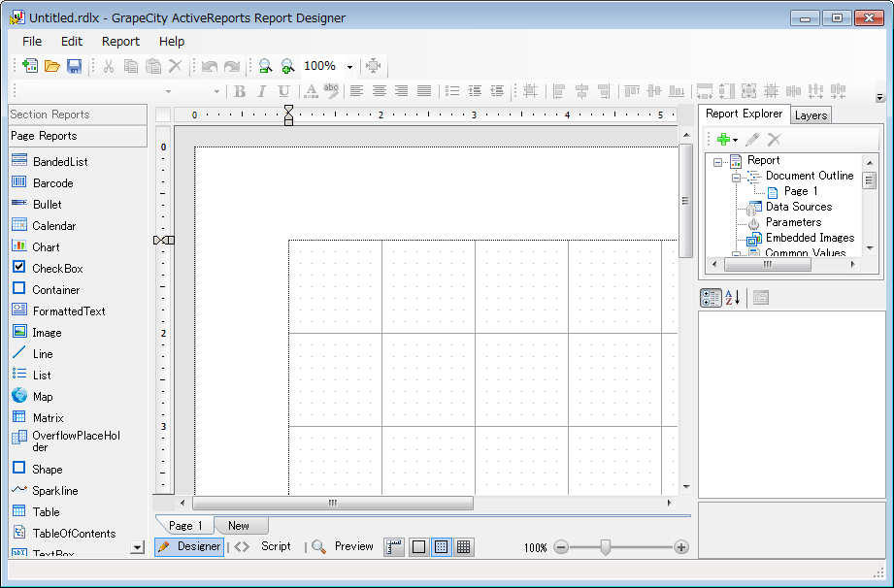
Task: Collapse the Report tree node
Action: click(717, 162)
